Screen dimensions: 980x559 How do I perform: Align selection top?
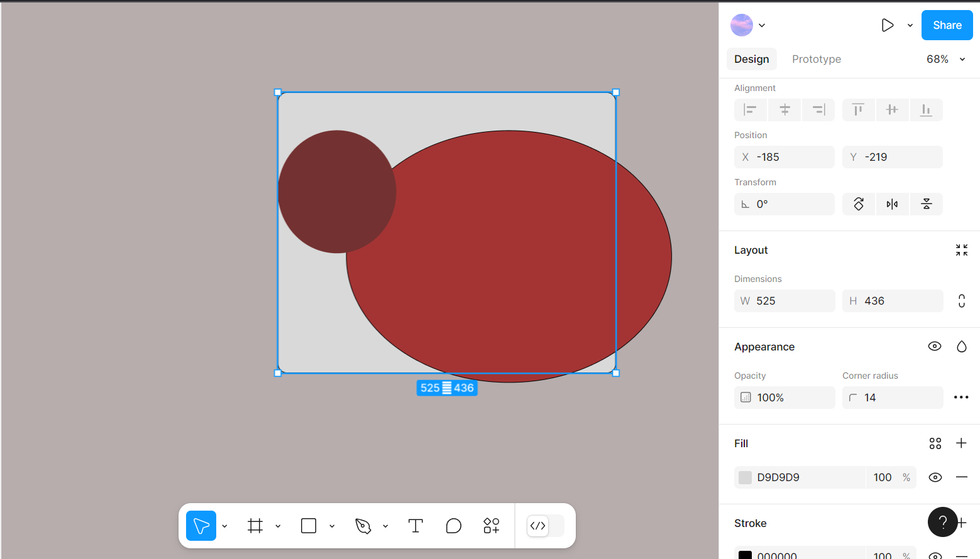point(858,110)
